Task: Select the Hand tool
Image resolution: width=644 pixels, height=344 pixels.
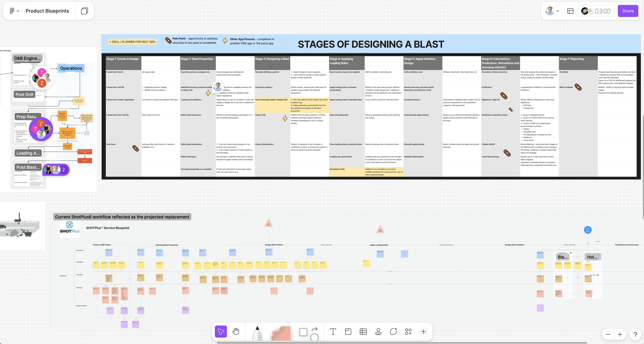Action: [236, 332]
